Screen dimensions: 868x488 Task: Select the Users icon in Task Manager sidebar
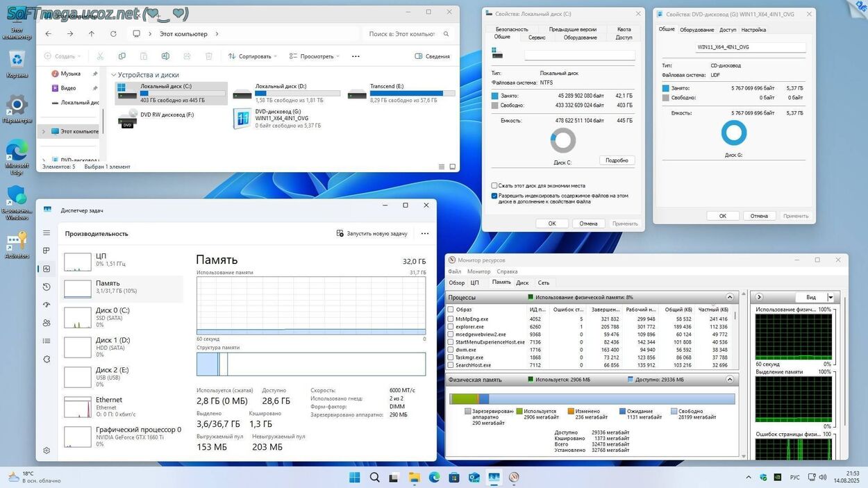coord(47,323)
